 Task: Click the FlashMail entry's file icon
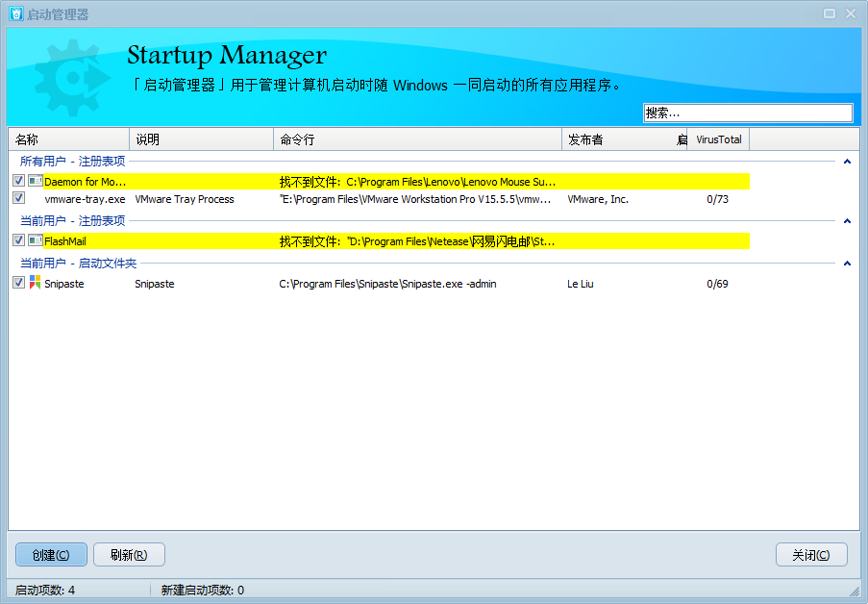[x=35, y=240]
